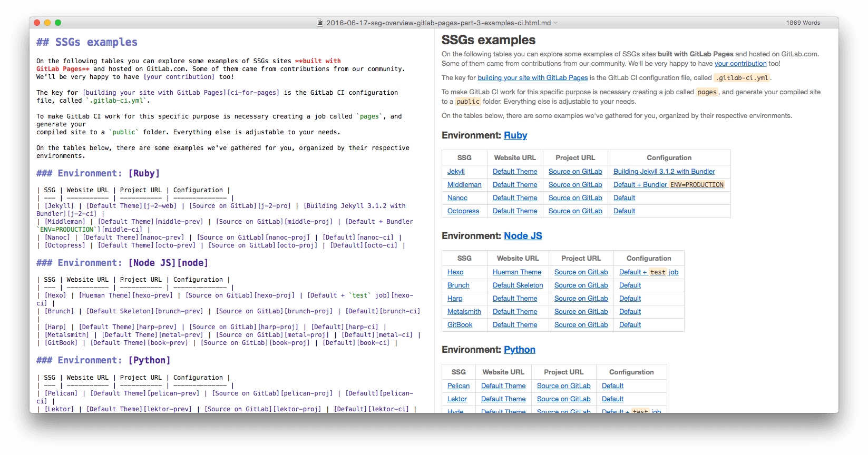Click the 1869 Words counter
Image resolution: width=868 pixels, height=455 pixels.
[x=803, y=23]
